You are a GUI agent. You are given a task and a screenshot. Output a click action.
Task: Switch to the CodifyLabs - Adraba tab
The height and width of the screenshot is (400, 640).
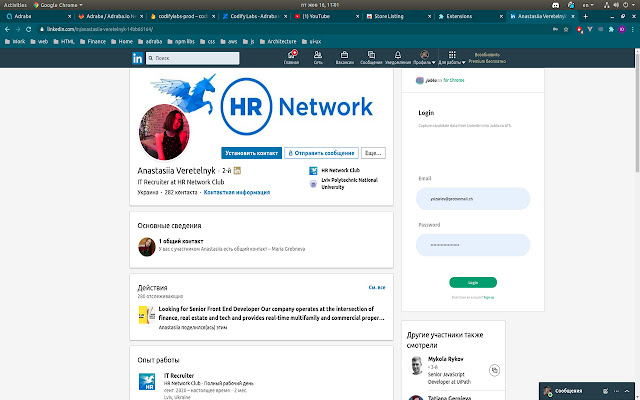(x=254, y=16)
